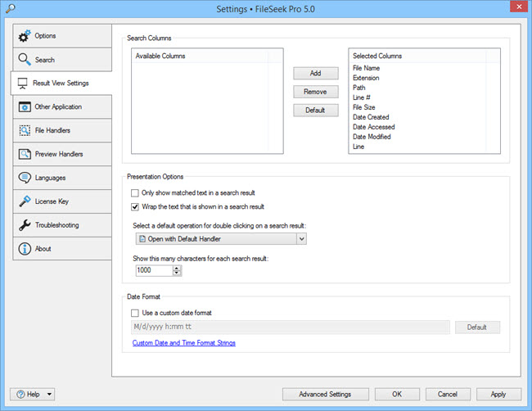The width and height of the screenshot is (532, 411).
Task: Click the Add column button
Action: [x=316, y=74]
